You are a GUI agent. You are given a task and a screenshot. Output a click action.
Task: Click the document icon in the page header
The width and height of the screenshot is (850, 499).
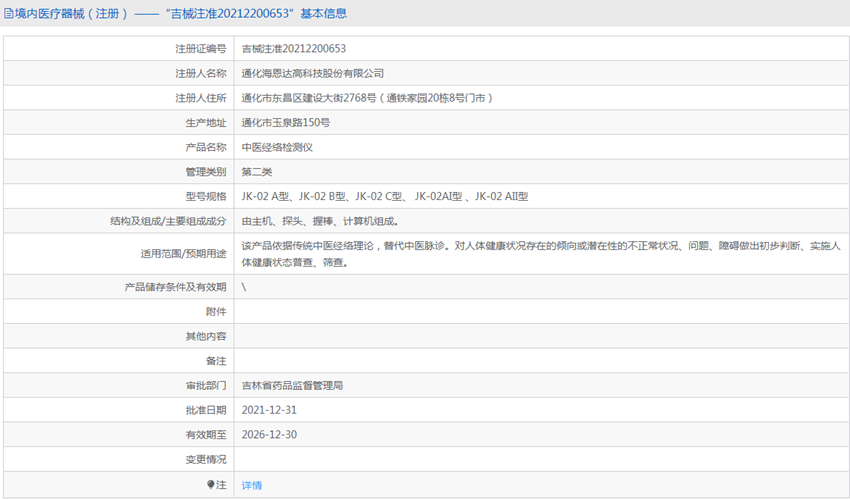coord(9,14)
